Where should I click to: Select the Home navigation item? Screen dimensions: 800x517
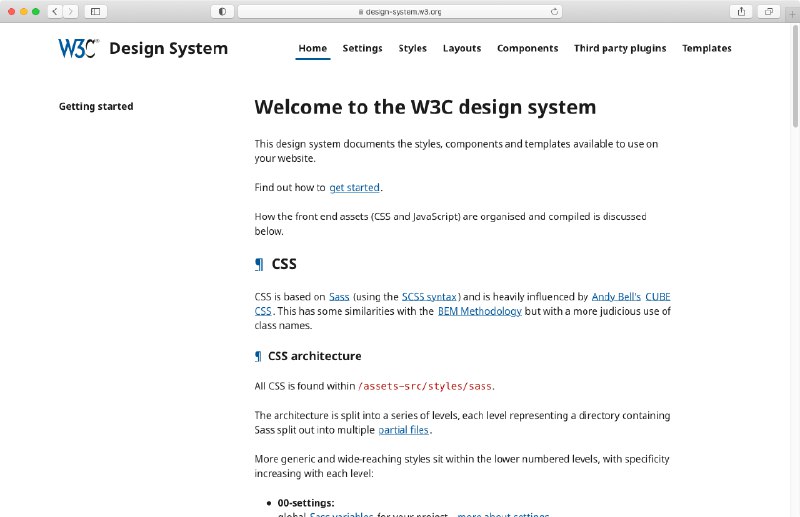[313, 48]
